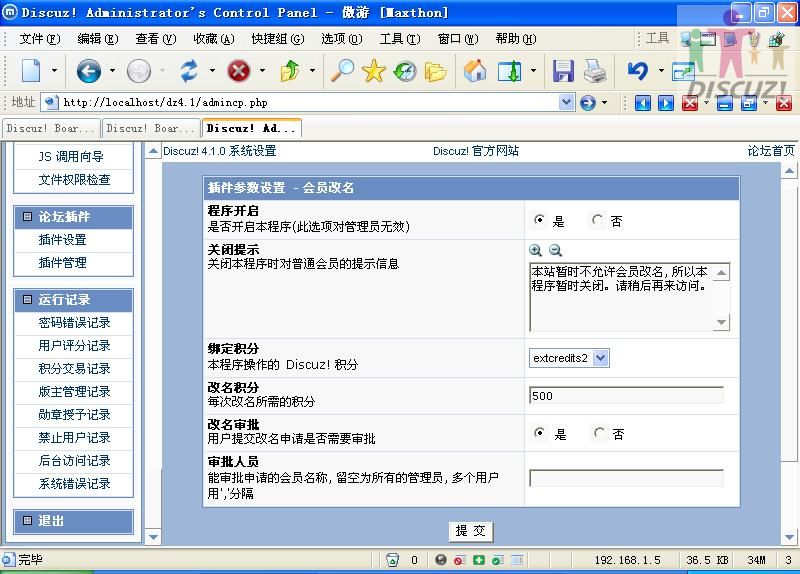The image size is (800, 574).
Task: Click the blue Undo arrow icon
Action: click(638, 70)
